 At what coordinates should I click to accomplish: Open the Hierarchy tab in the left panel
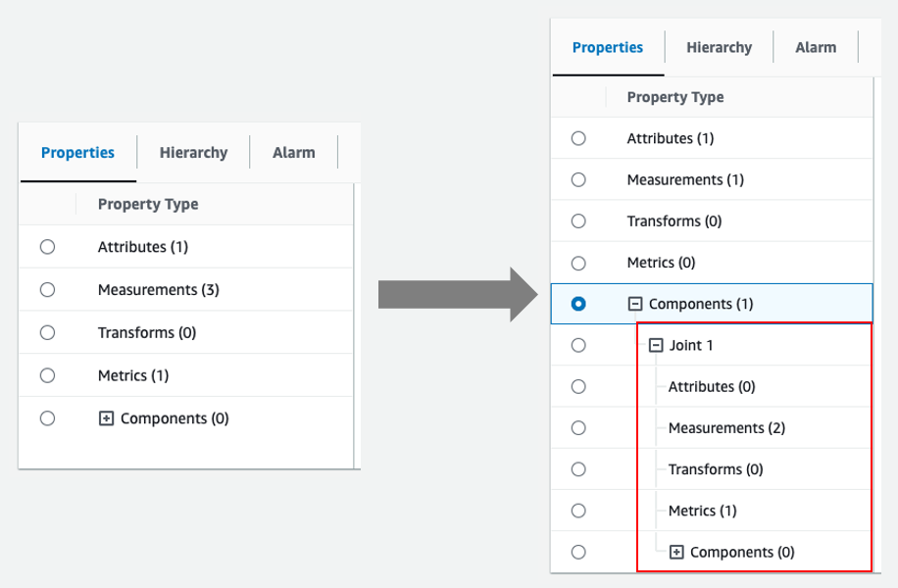[x=193, y=153]
